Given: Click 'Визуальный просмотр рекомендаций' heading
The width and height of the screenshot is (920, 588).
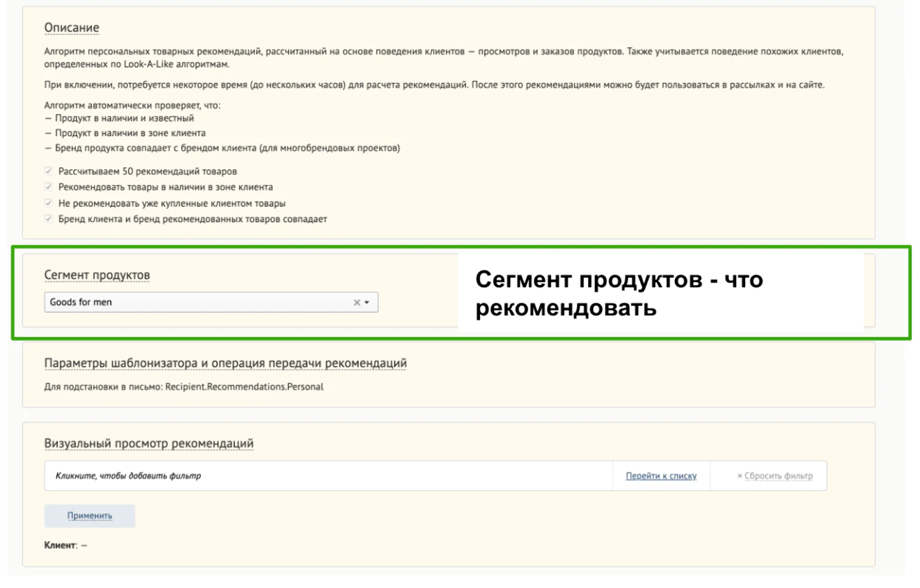Looking at the screenshot, I should coord(149,444).
